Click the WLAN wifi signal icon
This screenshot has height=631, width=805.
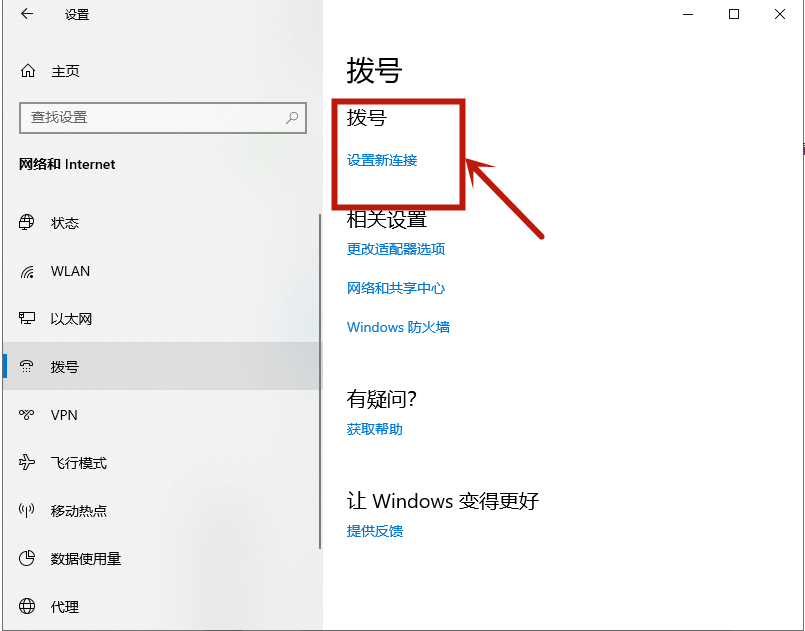pos(27,271)
